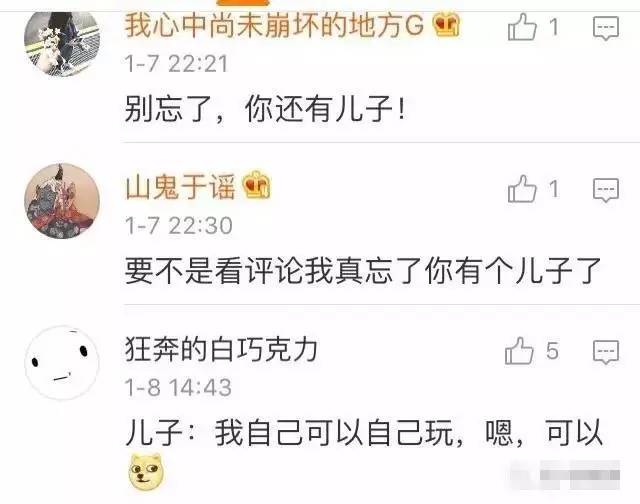Reply to 狂奔的白巧克力's comment

[606, 351]
